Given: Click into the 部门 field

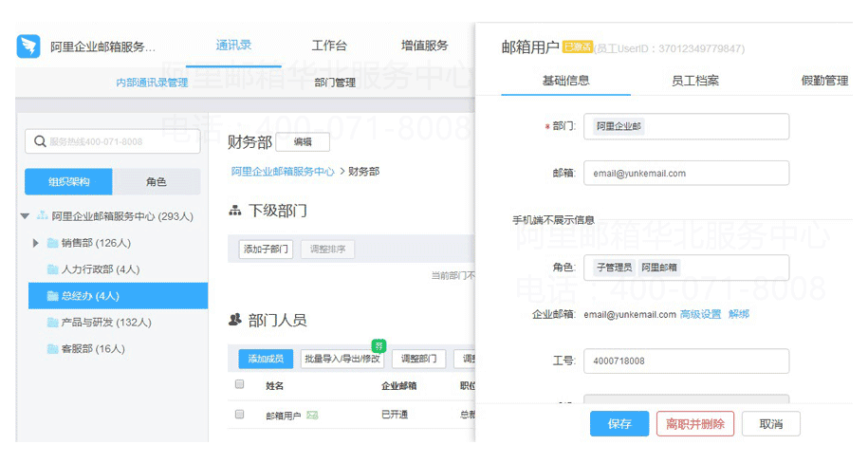Looking at the screenshot, I should coord(687,126).
